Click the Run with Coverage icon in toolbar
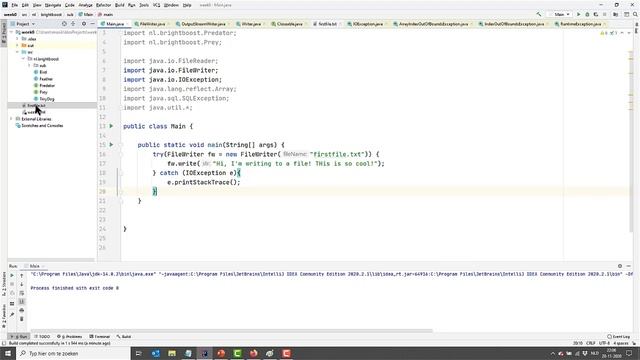Image resolution: width=640 pixels, height=360 pixels. click(596, 14)
